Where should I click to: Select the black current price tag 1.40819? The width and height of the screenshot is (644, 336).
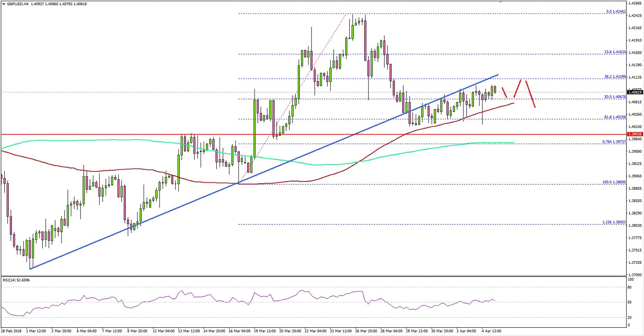[x=635, y=92]
